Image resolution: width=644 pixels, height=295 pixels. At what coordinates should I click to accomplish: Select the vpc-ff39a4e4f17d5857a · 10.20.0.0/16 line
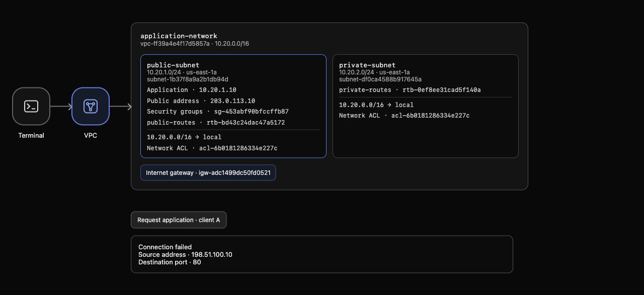(195, 44)
